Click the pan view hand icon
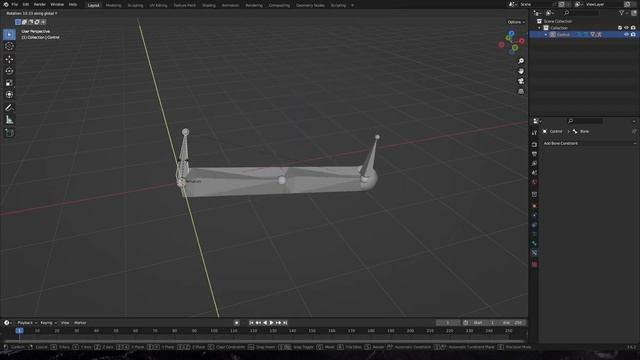Image resolution: width=640 pixels, height=360 pixels. pos(521,71)
